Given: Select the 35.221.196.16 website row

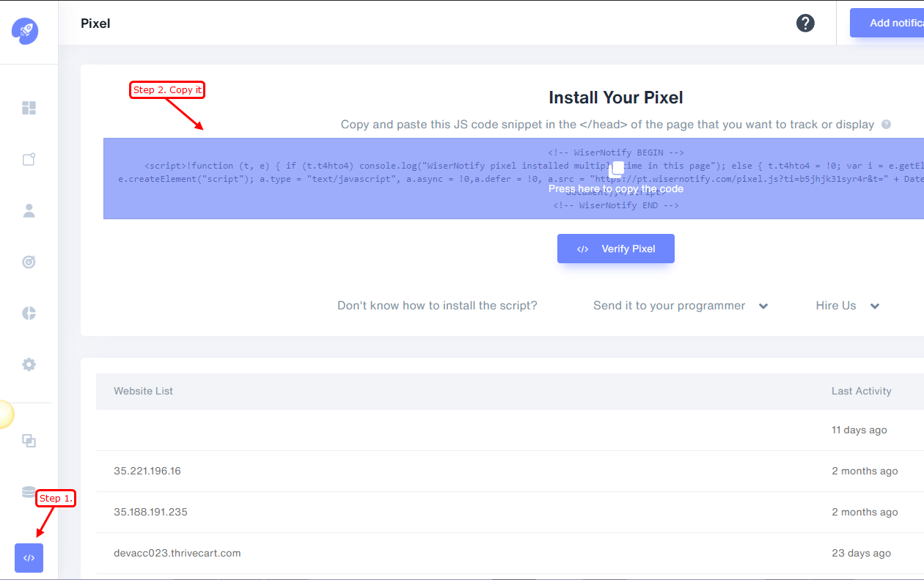Looking at the screenshot, I should tap(145, 471).
